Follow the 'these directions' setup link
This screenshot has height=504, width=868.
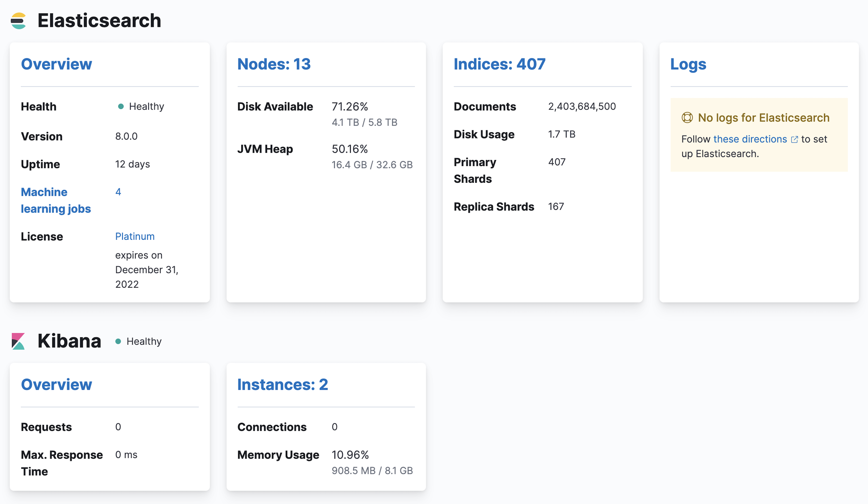click(751, 139)
